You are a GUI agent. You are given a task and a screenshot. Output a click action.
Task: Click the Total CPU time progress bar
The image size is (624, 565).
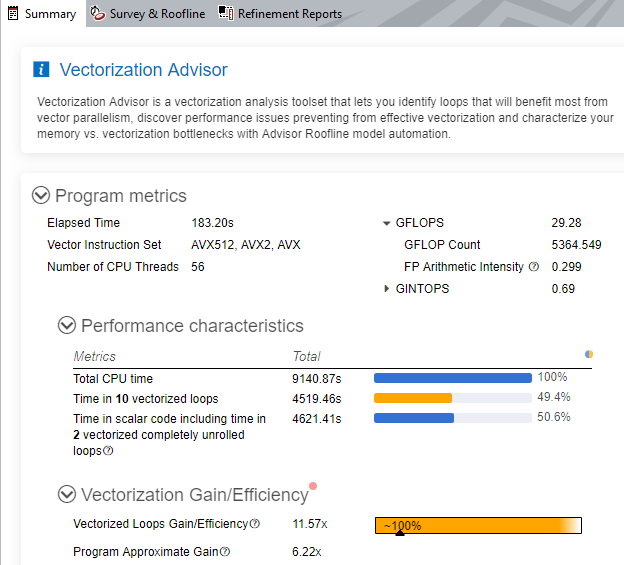[452, 378]
